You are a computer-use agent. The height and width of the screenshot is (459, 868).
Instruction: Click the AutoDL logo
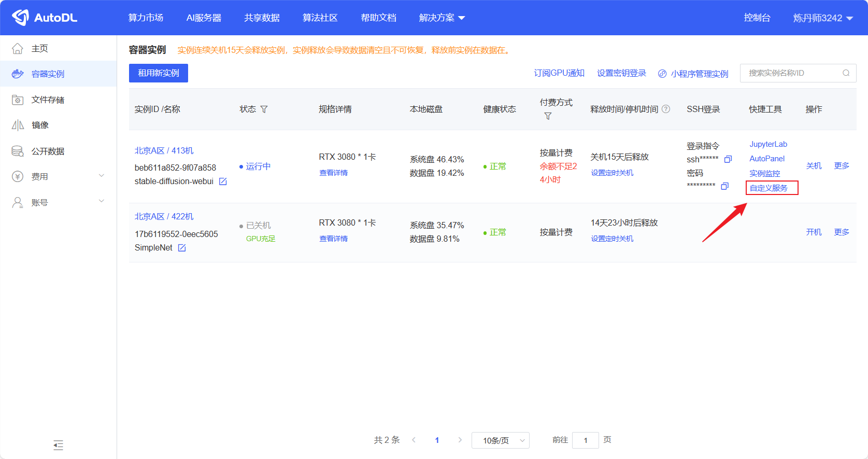point(45,18)
